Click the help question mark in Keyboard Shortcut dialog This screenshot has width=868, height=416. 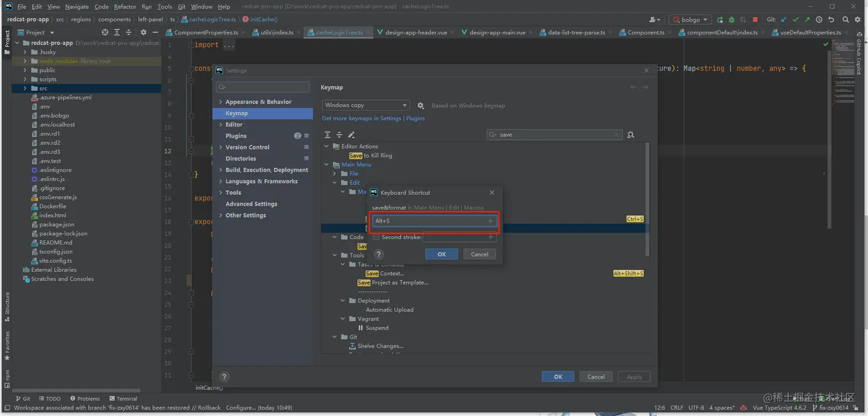378,254
